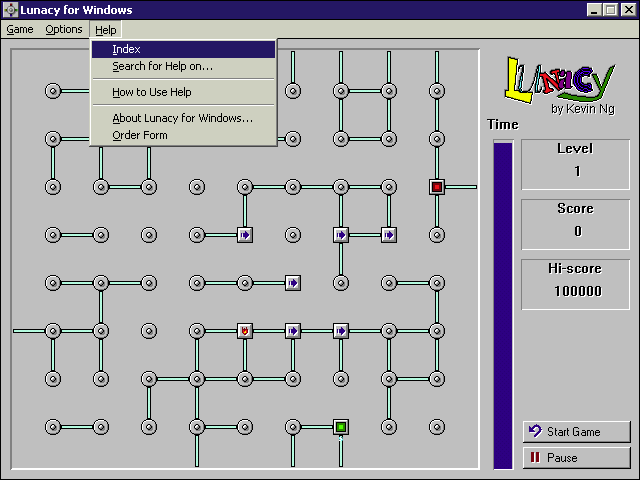Select "Search for Help on..." entry
This screenshot has width=640, height=480.
click(x=162, y=66)
